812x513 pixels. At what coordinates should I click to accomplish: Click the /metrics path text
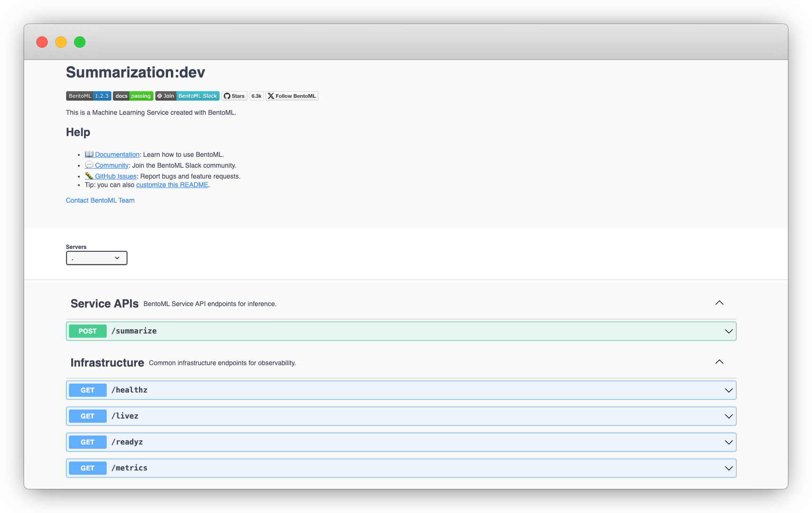[x=129, y=468]
